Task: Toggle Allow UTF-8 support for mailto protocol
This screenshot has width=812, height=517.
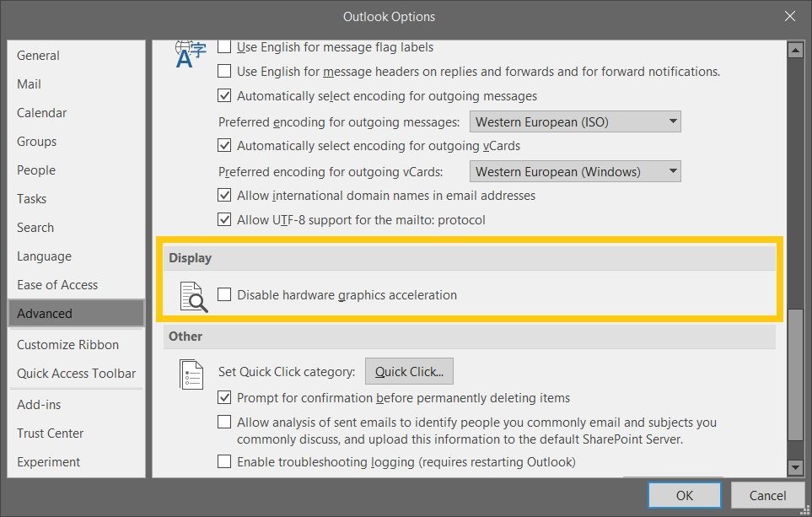Action: (x=224, y=219)
